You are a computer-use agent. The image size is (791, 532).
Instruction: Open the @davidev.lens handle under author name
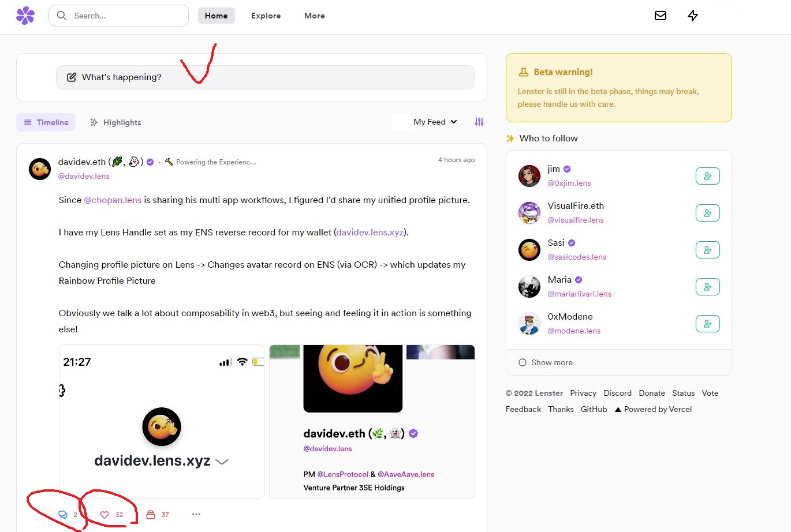tap(84, 177)
